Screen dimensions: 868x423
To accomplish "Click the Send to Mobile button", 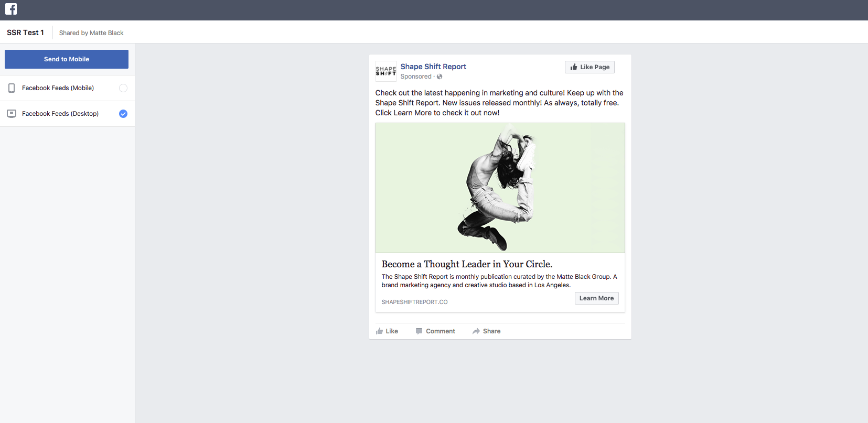I will click(67, 59).
